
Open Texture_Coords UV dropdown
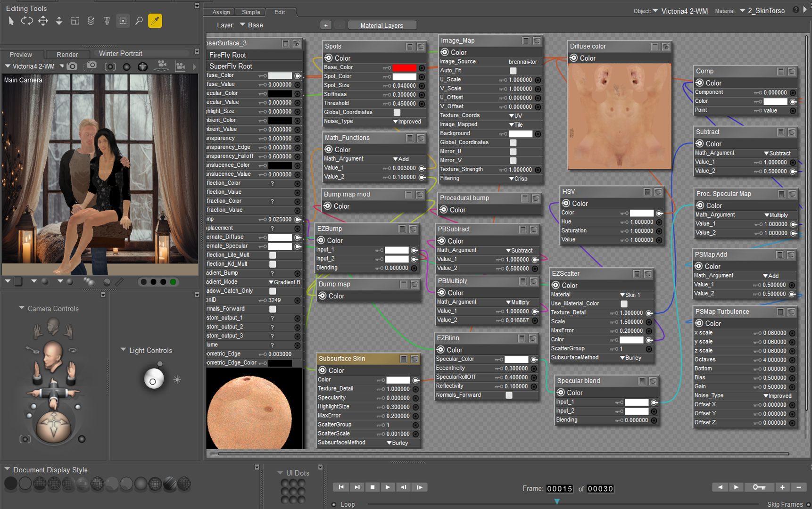(x=515, y=115)
